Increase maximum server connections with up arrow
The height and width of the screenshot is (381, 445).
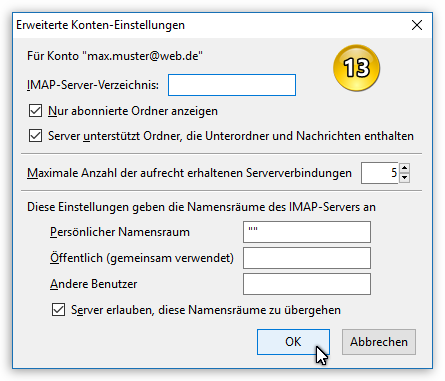[x=404, y=168]
